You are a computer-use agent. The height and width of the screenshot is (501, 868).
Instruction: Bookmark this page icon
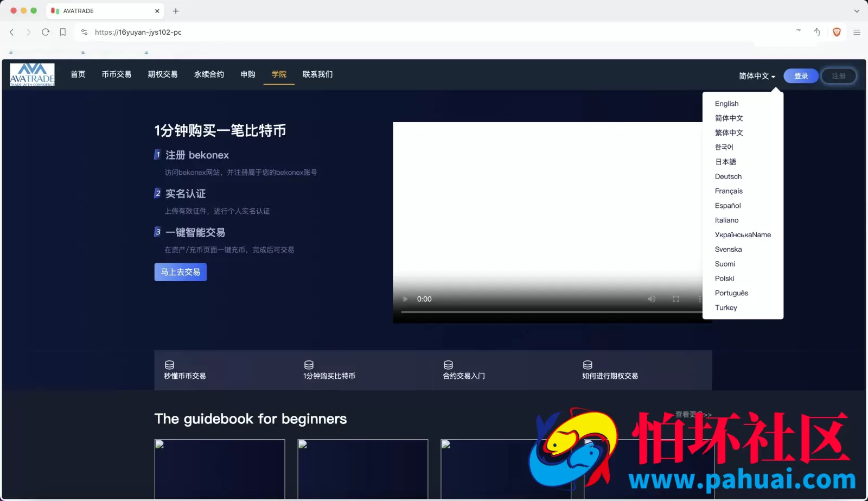tap(63, 32)
